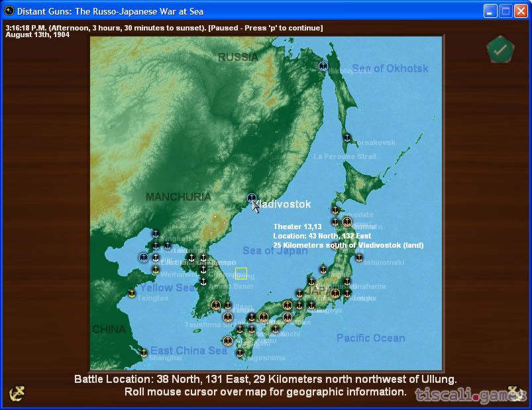Click the Distant Guns title bar icon

[9, 11]
